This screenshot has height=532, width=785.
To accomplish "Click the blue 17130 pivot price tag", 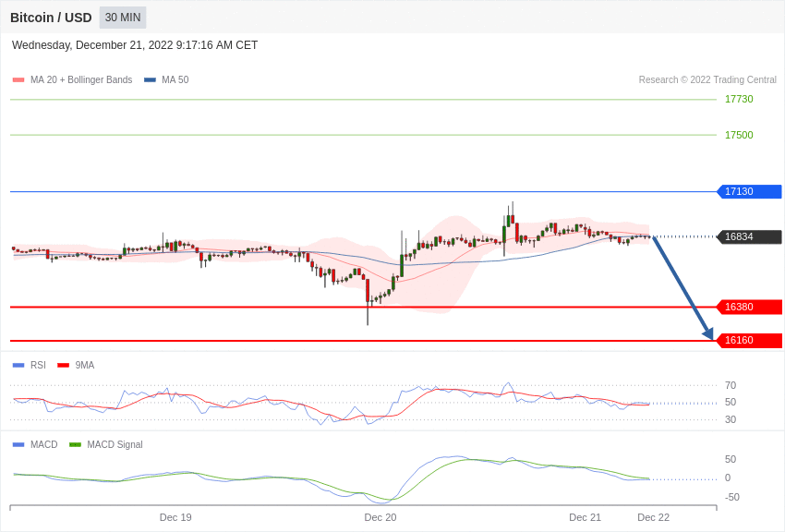I will [750, 192].
